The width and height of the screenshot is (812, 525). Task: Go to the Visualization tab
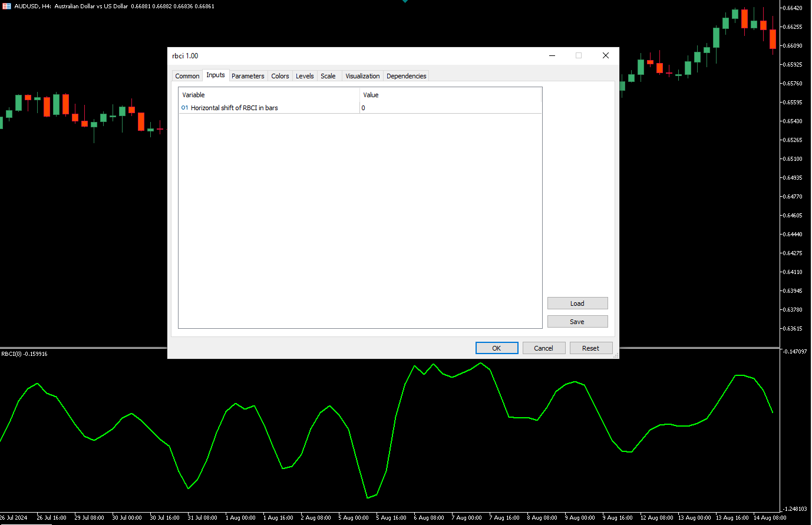(x=362, y=76)
